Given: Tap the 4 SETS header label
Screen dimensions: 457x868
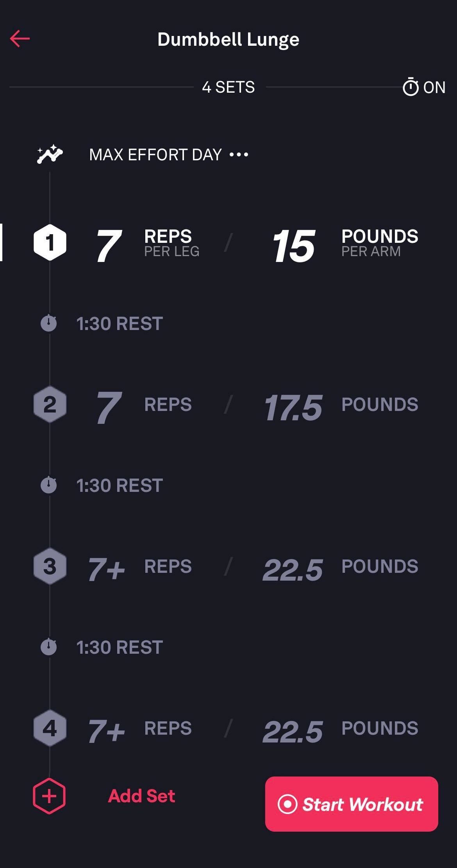Looking at the screenshot, I should (228, 87).
